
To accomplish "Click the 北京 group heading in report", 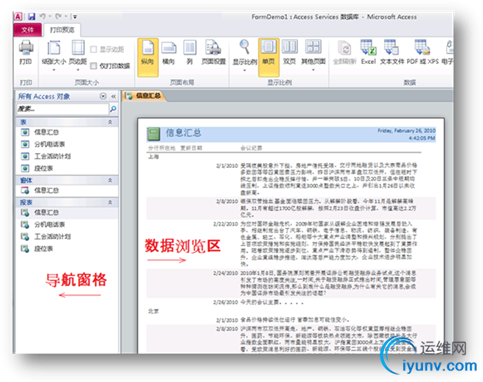I will coord(154,311).
